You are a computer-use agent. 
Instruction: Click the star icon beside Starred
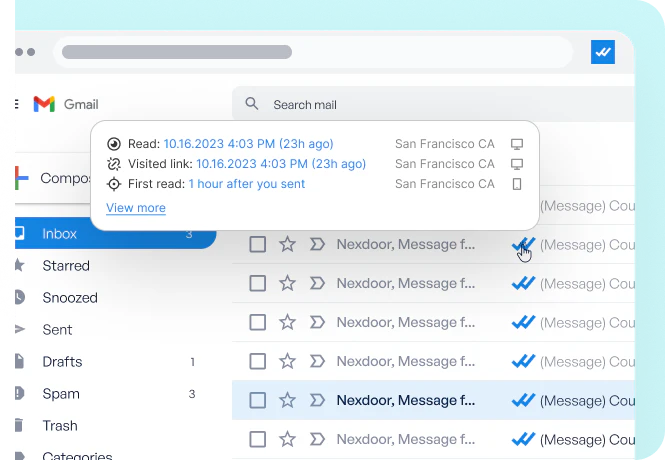[x=19, y=265]
